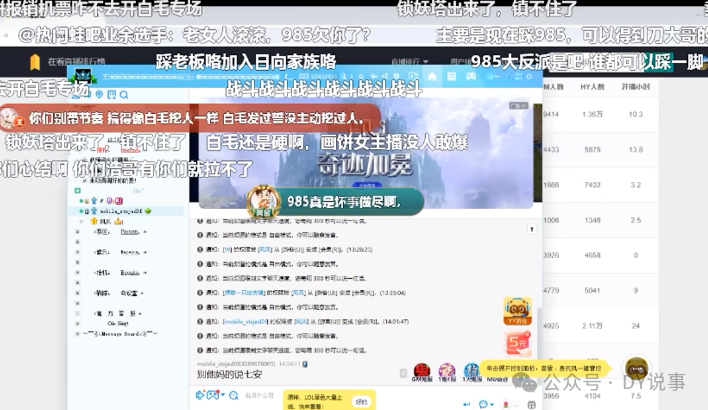Send a flower with the rose icon
This screenshot has height=410, width=708.
click(506, 404)
